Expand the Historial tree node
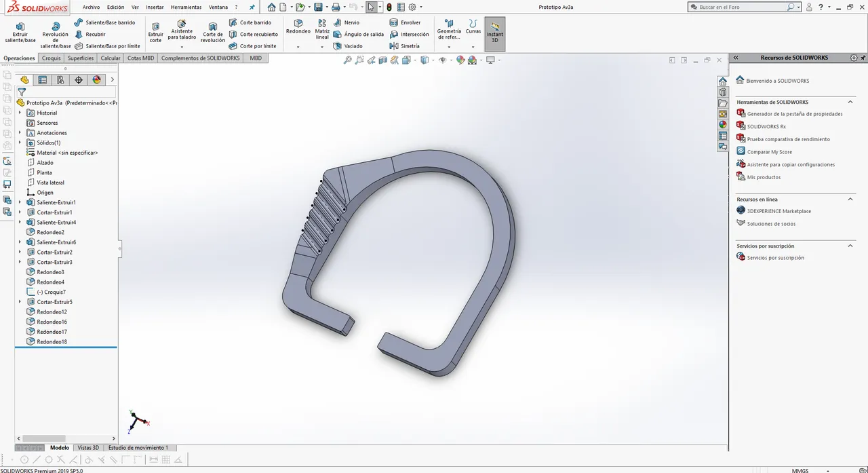 [x=20, y=113]
